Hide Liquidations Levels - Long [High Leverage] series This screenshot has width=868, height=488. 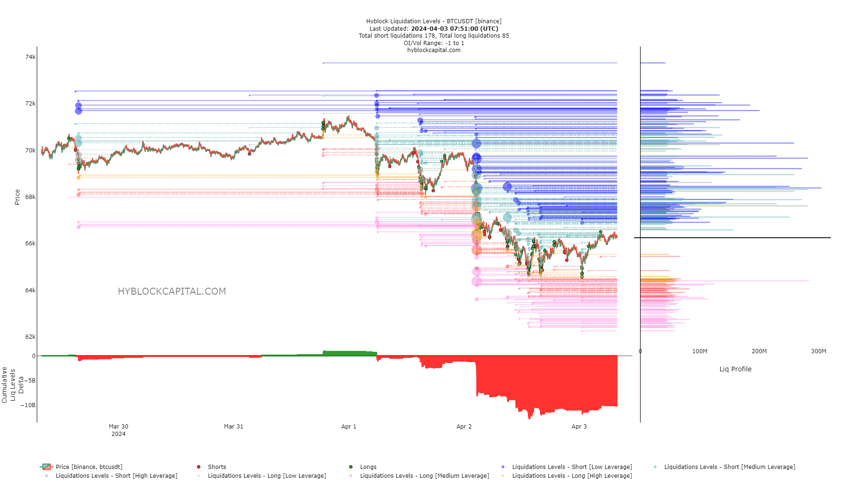[x=566, y=475]
